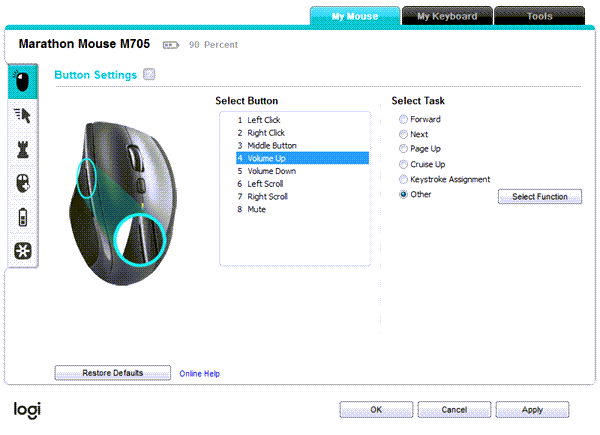This screenshot has width=600, height=435.
Task: Switch to the My Mouse tab
Action: click(x=355, y=16)
